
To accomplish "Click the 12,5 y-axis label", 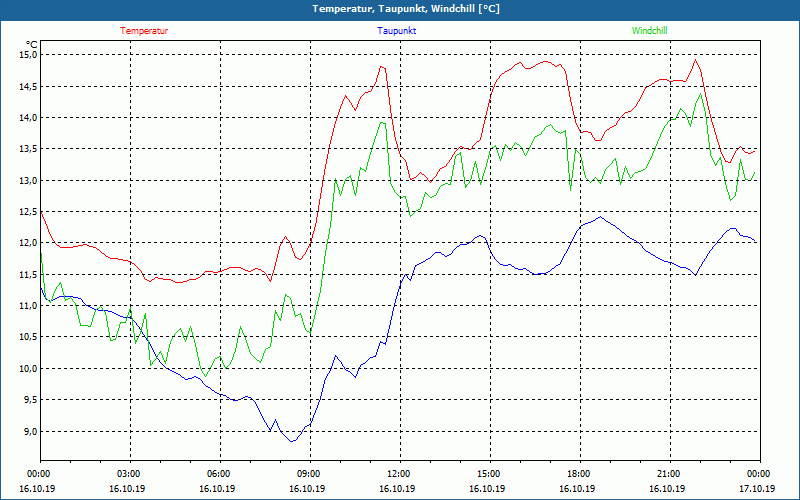I will click(x=29, y=212).
